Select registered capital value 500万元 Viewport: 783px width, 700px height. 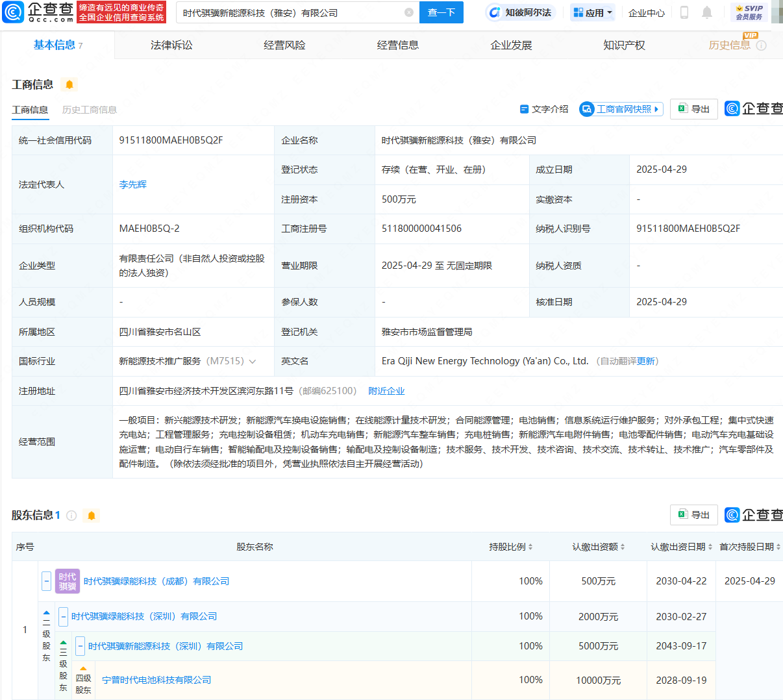coord(399,199)
